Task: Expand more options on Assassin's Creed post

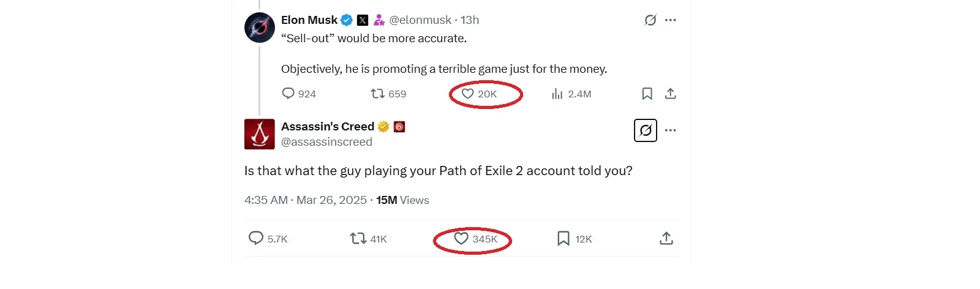Action: click(x=671, y=130)
